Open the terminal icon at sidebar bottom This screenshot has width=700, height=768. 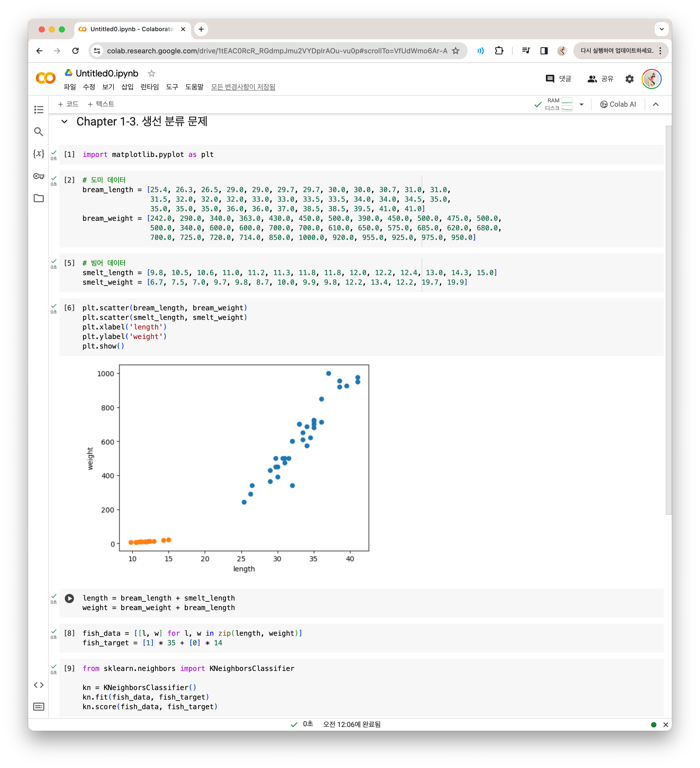[x=38, y=707]
